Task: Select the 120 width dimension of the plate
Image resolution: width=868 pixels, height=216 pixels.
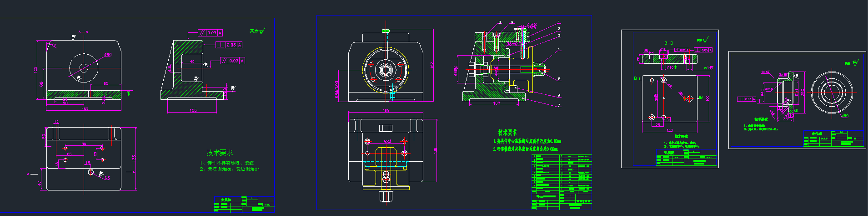Action: pos(669,130)
